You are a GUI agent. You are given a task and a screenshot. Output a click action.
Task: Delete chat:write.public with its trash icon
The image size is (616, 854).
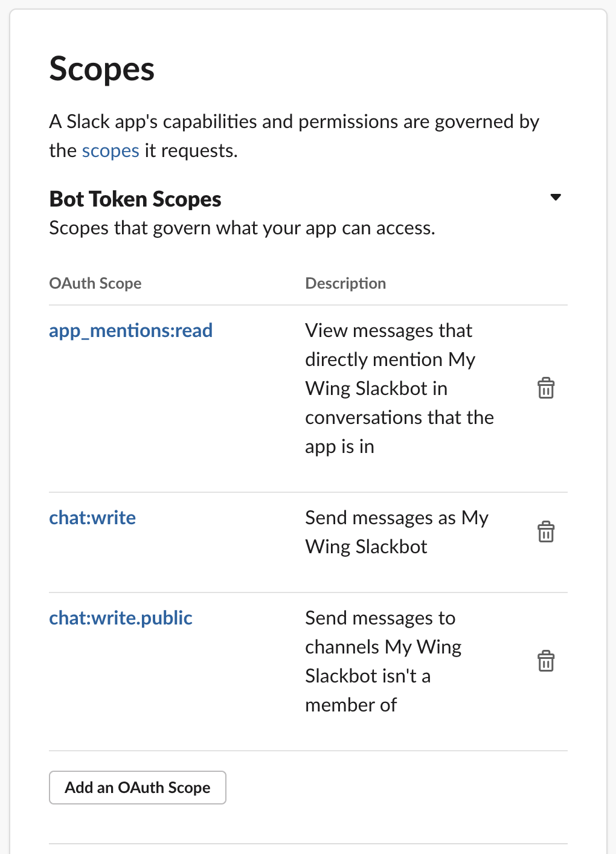pos(546,661)
